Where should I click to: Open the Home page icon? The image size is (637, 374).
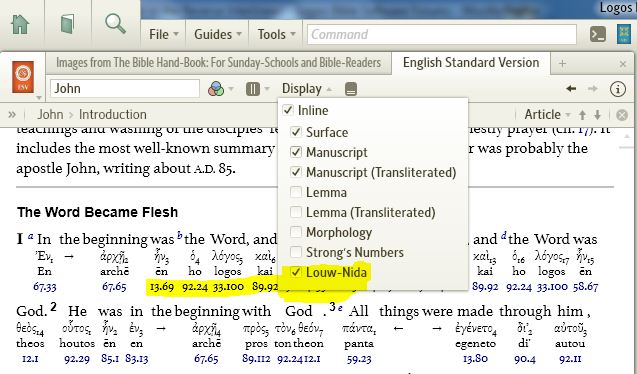pyautogui.click(x=20, y=25)
